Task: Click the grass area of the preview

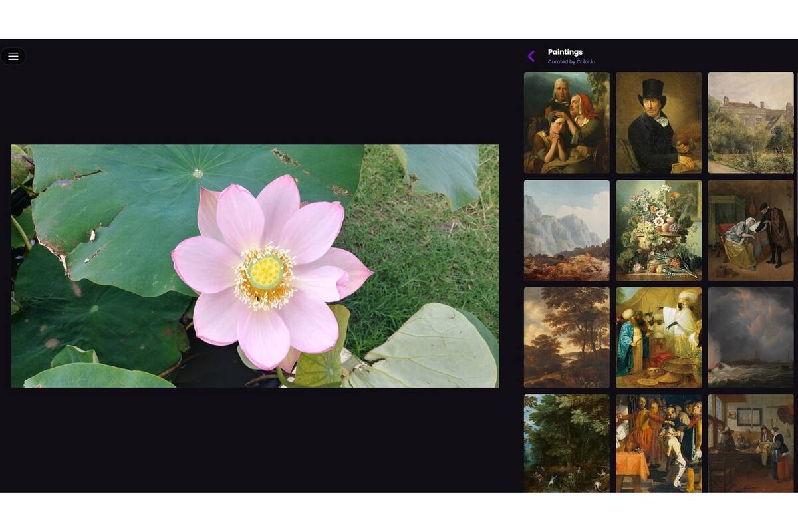Action: [426, 253]
